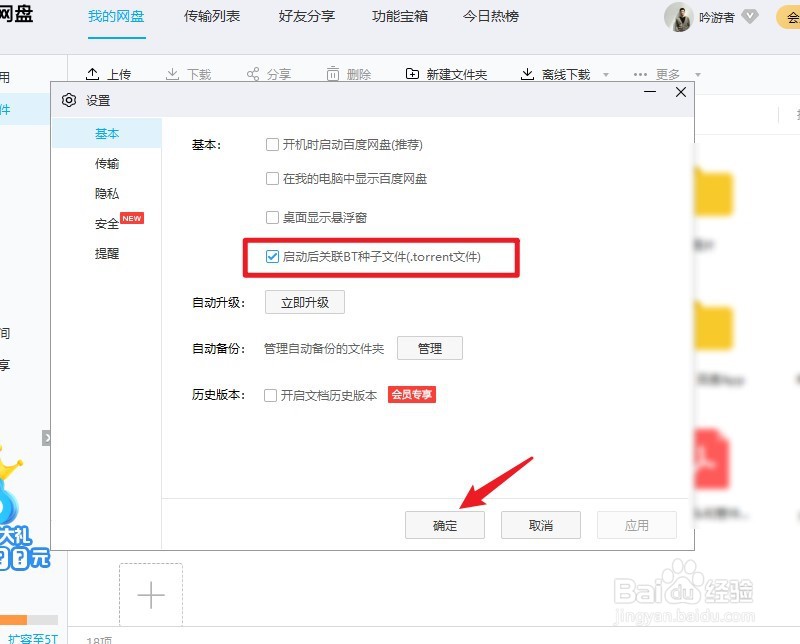Click the settings gear icon in the dialog title
800x644 pixels.
point(69,100)
